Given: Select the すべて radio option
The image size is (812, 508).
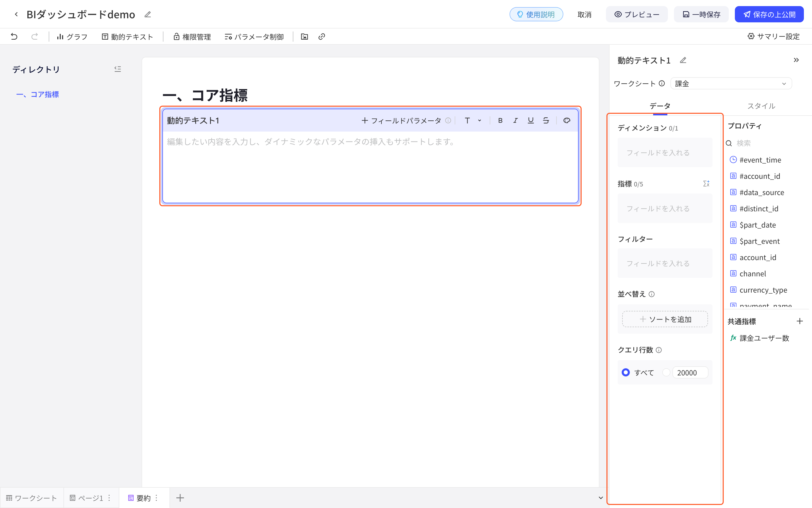Looking at the screenshot, I should pyautogui.click(x=626, y=373).
